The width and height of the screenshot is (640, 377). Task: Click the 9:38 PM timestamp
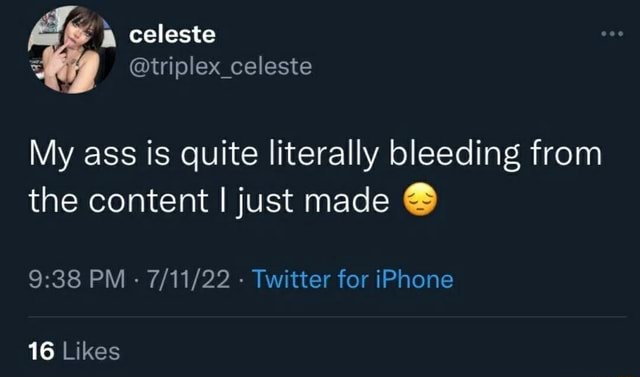[x=77, y=280]
